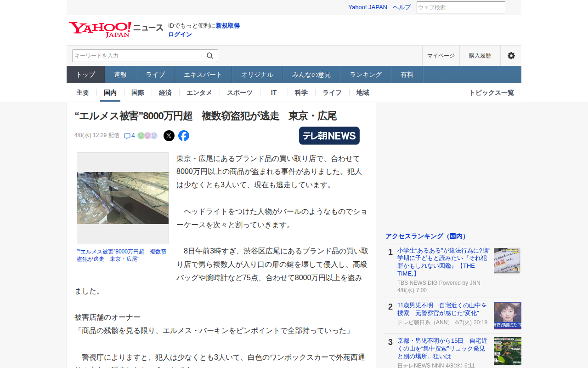Select the エンタメ category

click(x=199, y=92)
